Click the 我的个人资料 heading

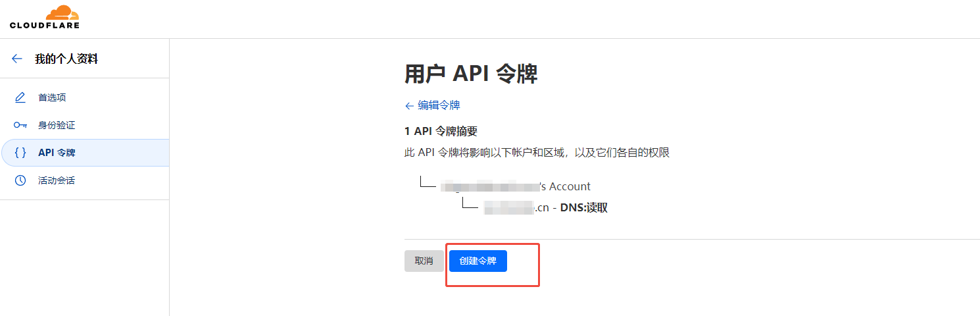[x=66, y=59]
